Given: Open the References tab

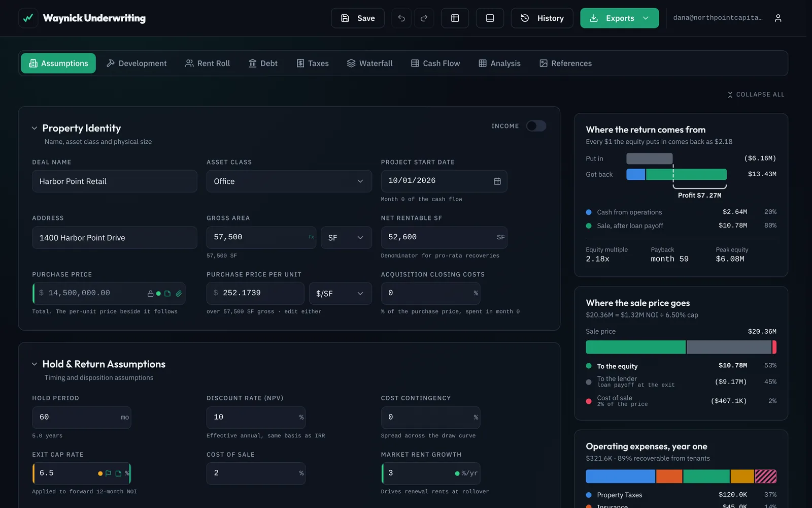Looking at the screenshot, I should pyautogui.click(x=565, y=63).
